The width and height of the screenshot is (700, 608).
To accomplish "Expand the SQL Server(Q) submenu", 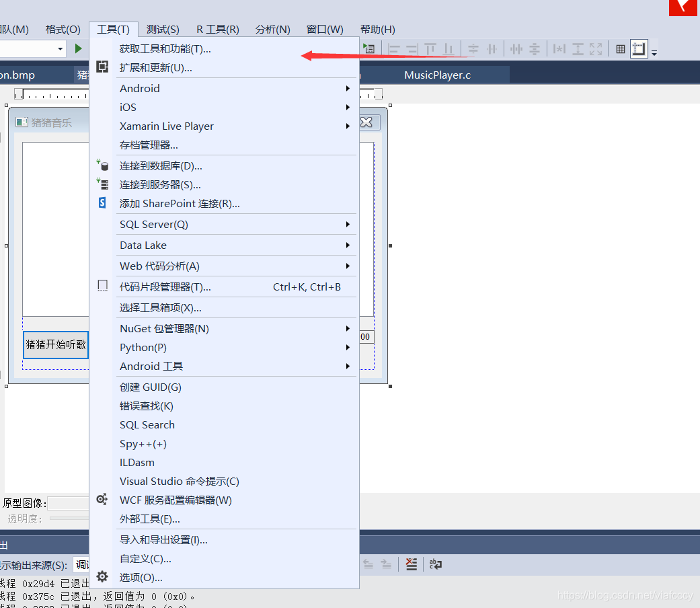I will pos(348,224).
